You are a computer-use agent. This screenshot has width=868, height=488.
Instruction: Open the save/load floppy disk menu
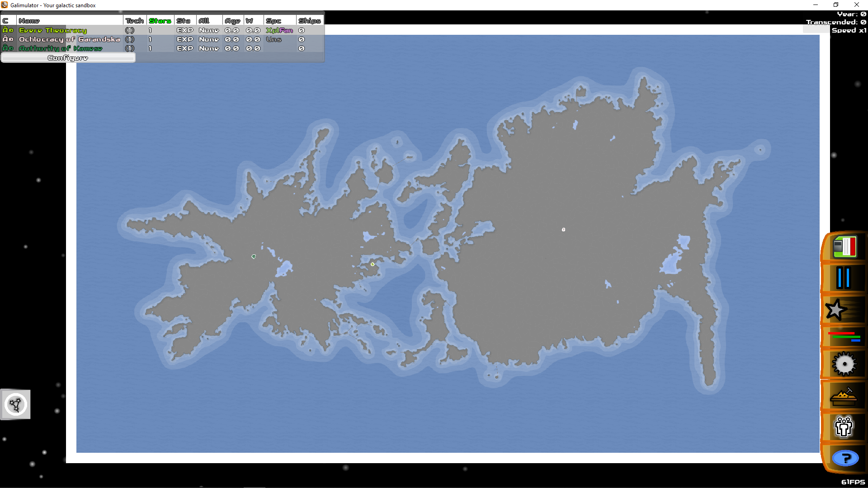844,247
